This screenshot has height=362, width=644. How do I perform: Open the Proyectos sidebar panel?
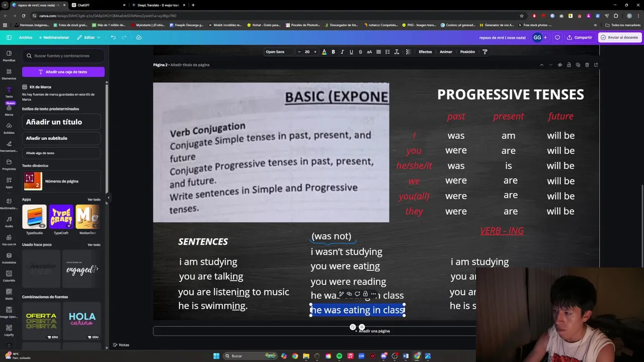9,164
